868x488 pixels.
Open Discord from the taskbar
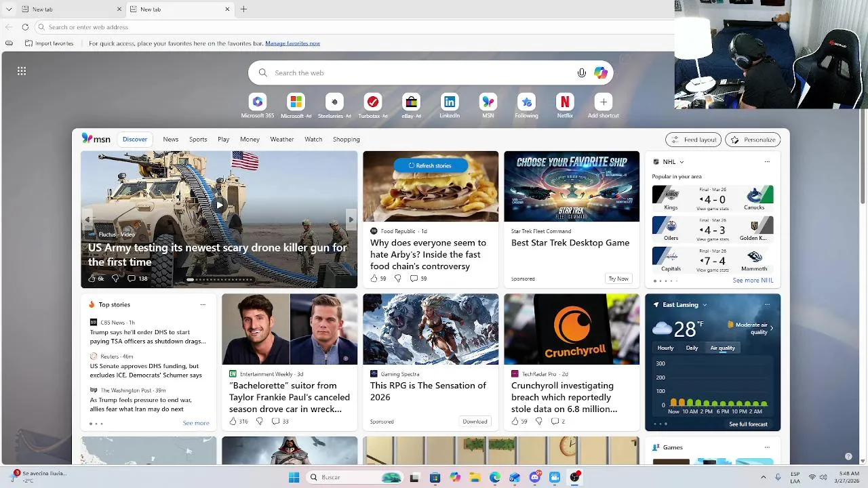pyautogui.click(x=535, y=477)
